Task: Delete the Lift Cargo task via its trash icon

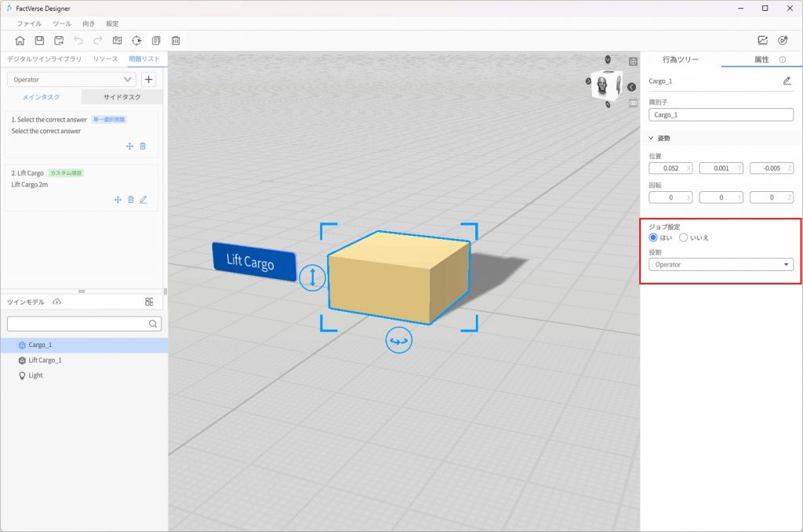Action: 131,200
